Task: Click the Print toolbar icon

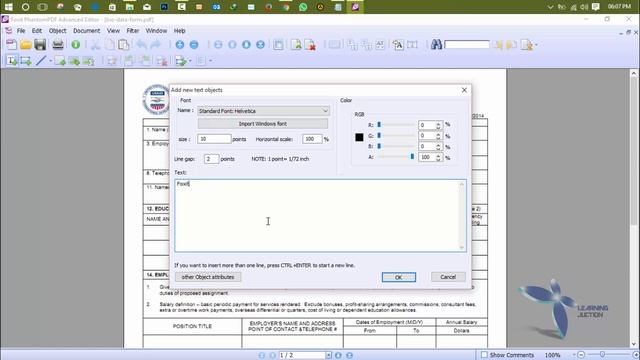Action: [58, 44]
